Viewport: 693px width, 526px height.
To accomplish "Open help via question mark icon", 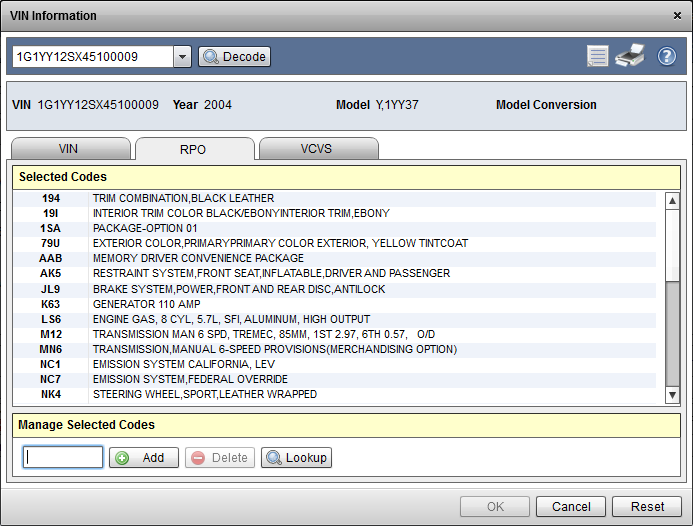I will (x=666, y=57).
